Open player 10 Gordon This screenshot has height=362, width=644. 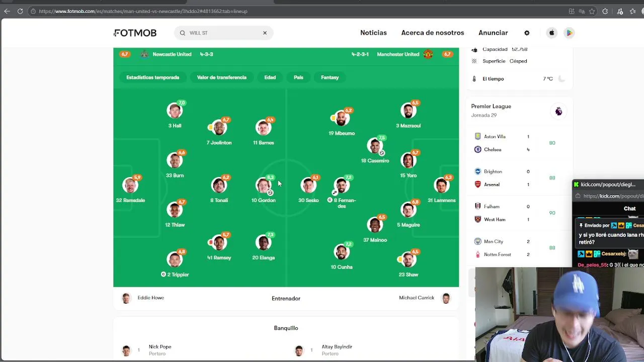pos(263,189)
